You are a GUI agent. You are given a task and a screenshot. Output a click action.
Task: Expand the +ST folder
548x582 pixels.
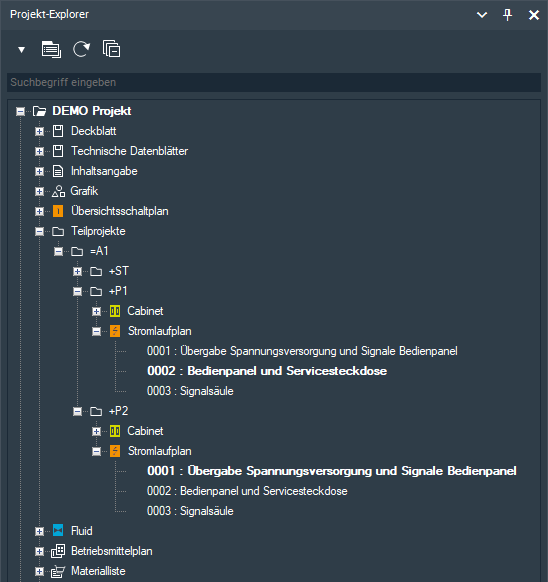pyautogui.click(x=77, y=272)
